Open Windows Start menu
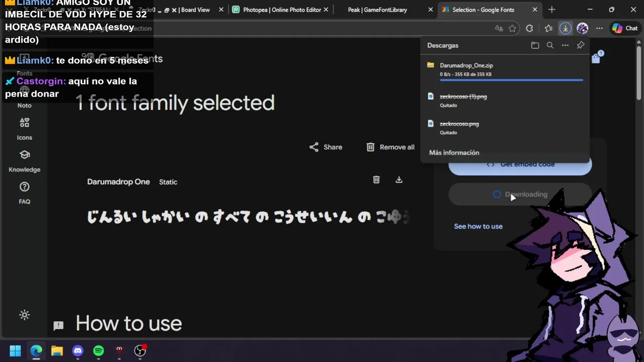 click(15, 351)
